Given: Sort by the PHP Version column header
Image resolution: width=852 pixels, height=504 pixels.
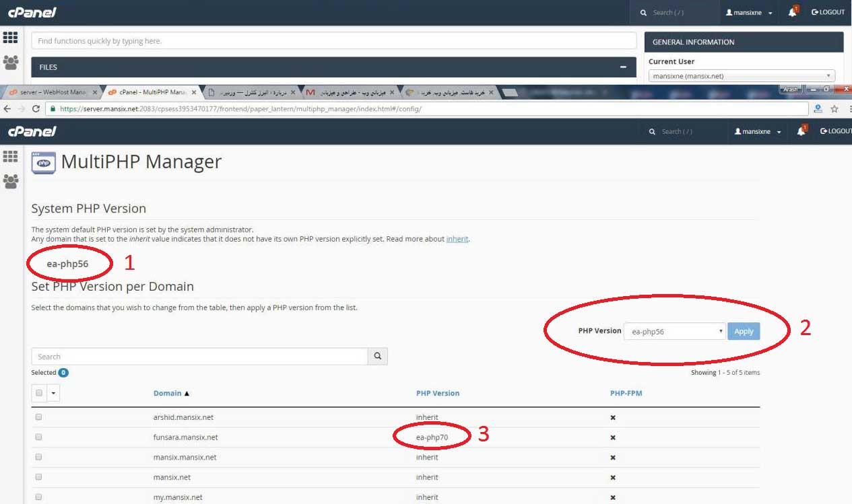Looking at the screenshot, I should (438, 394).
